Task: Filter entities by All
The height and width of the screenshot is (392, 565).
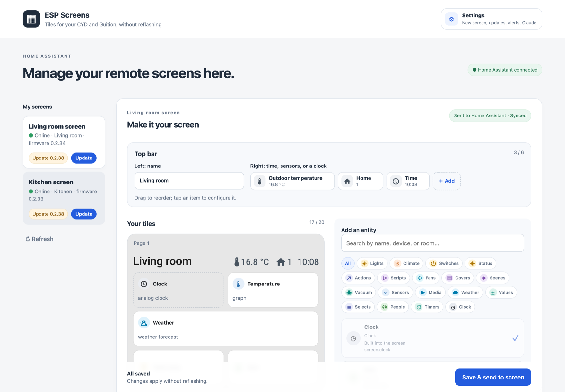Action: pos(348,263)
